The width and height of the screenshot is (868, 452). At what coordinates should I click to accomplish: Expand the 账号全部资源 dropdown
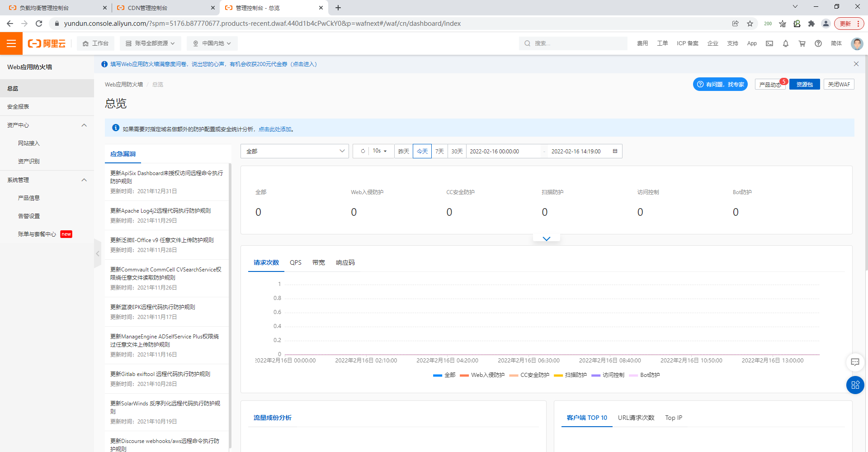pyautogui.click(x=151, y=43)
